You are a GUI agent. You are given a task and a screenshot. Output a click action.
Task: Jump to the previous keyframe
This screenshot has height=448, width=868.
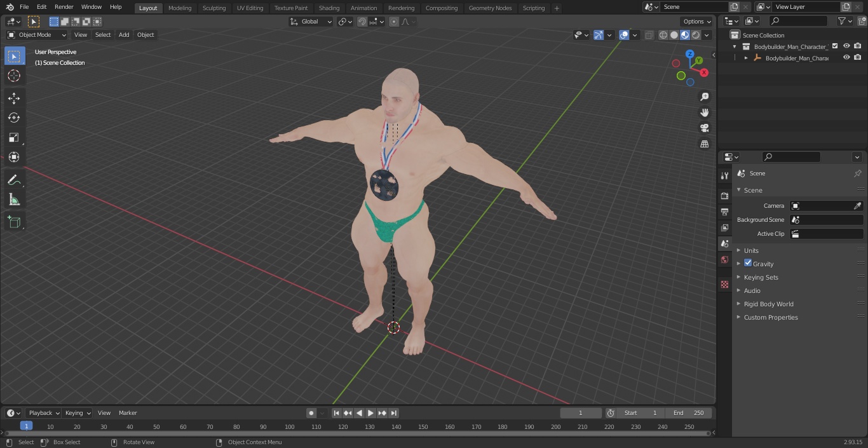coord(348,413)
